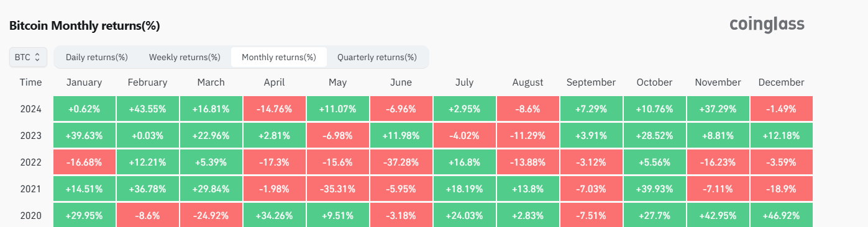Click the +43.55% February 2024 cell

point(147,109)
